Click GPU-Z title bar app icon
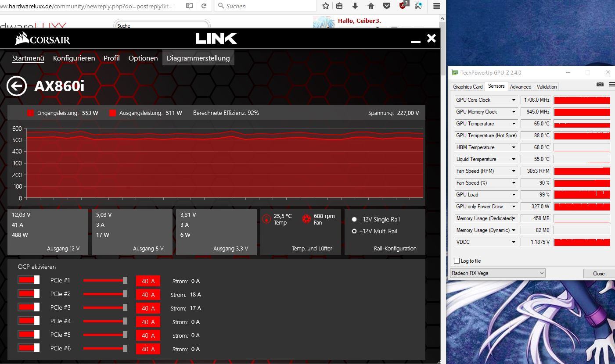Viewport: 615px width, 364px height. (x=455, y=73)
